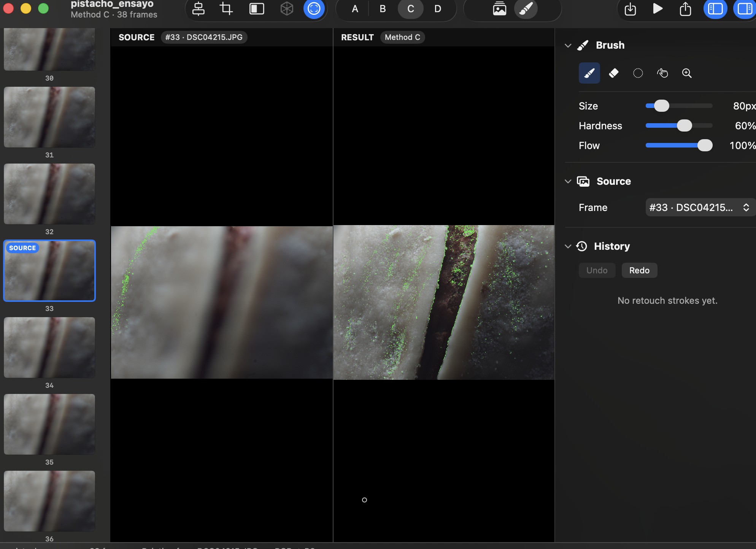This screenshot has height=549, width=756.
Task: Adjust the brush Size slider
Action: pyautogui.click(x=679, y=106)
